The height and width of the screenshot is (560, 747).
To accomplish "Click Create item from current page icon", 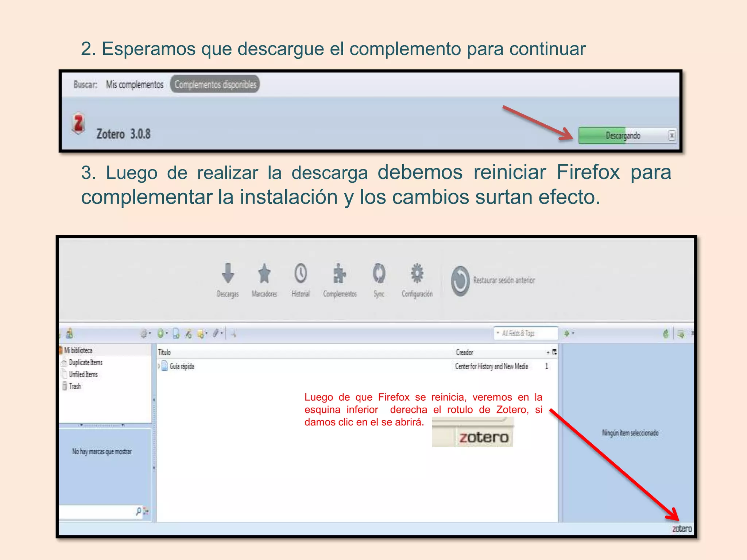I will click(x=176, y=334).
